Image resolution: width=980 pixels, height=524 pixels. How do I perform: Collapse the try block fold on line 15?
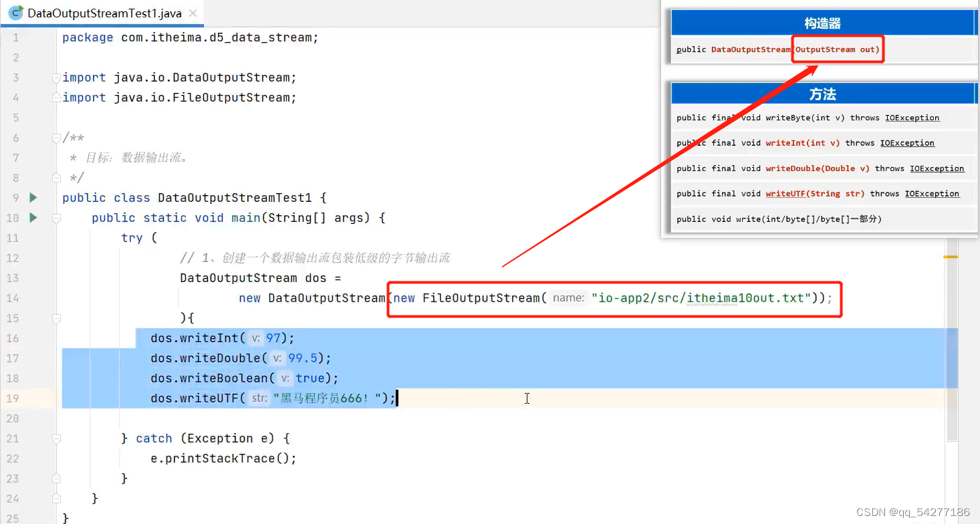57,318
